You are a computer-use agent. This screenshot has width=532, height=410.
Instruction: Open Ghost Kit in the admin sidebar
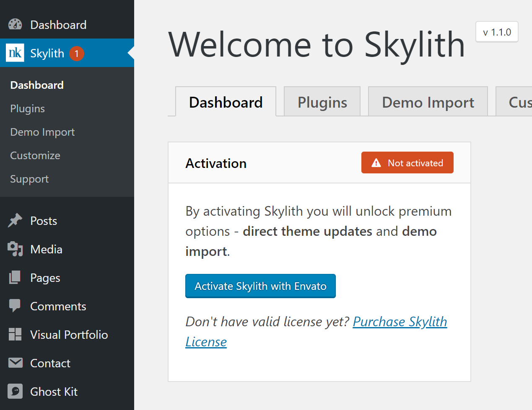[67, 392]
